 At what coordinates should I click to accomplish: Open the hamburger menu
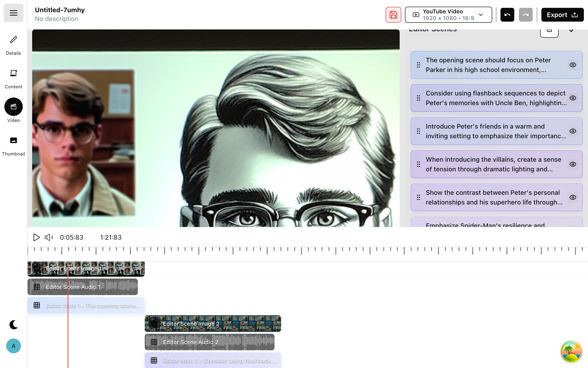13,13
